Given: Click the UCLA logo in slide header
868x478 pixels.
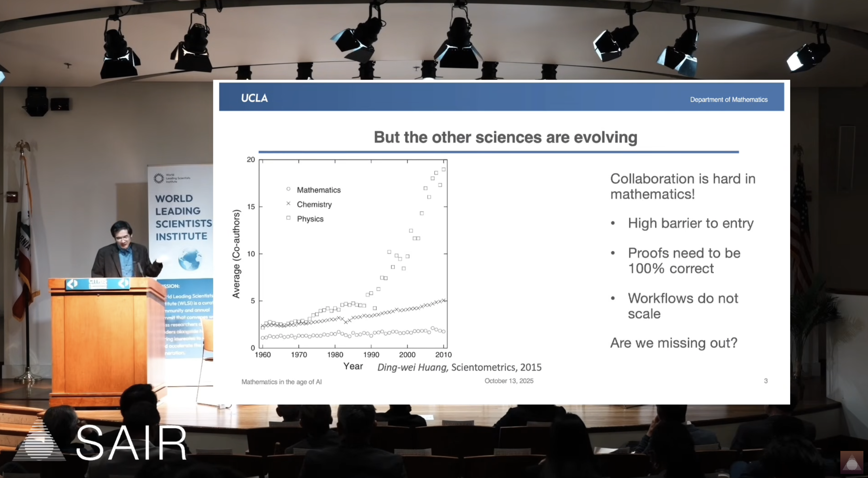Looking at the screenshot, I should tap(254, 98).
